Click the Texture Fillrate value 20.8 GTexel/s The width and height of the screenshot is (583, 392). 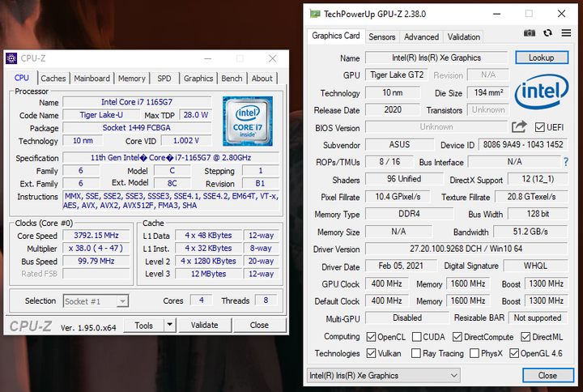(x=532, y=197)
